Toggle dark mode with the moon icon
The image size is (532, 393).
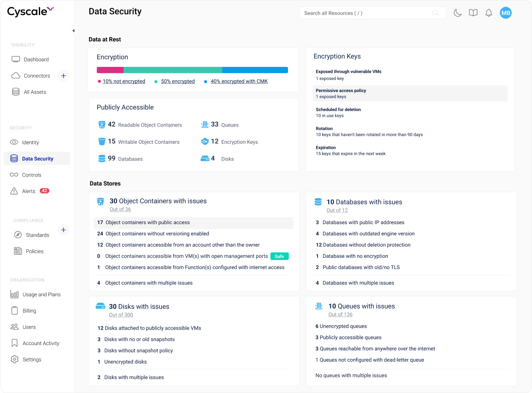point(458,13)
